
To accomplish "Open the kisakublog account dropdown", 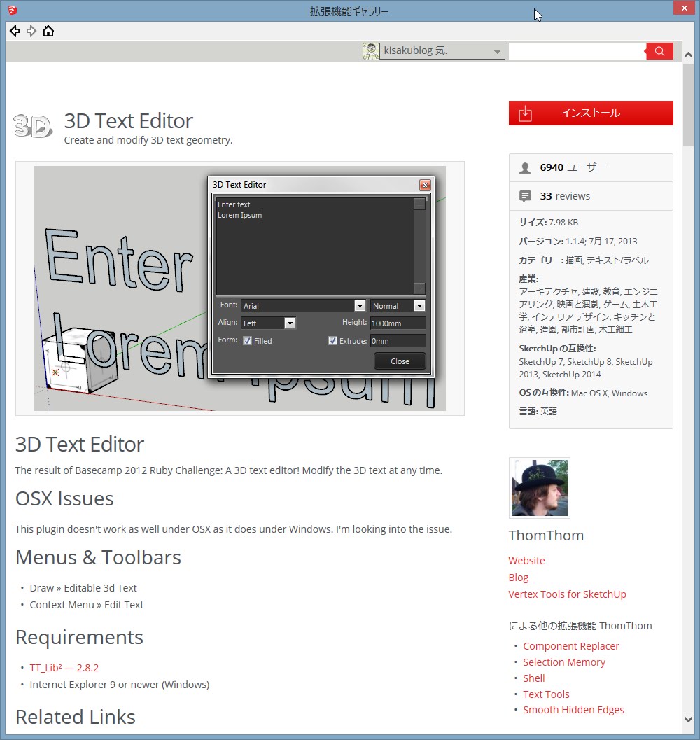I will pyautogui.click(x=442, y=51).
